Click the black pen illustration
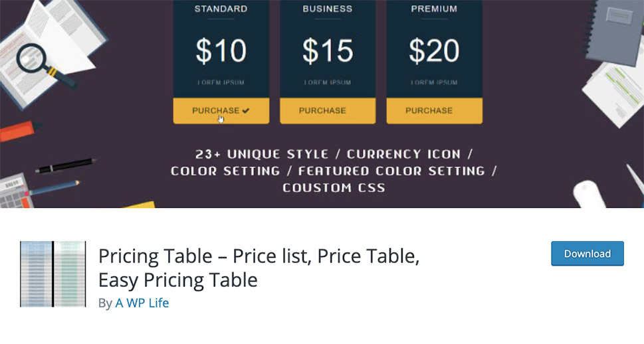This screenshot has height=344, width=644. click(x=66, y=165)
